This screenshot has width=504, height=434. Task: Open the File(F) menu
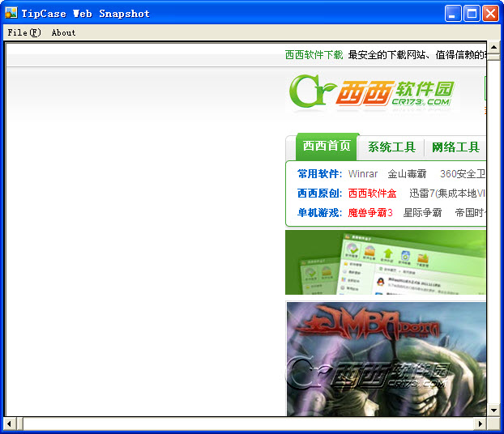24,32
